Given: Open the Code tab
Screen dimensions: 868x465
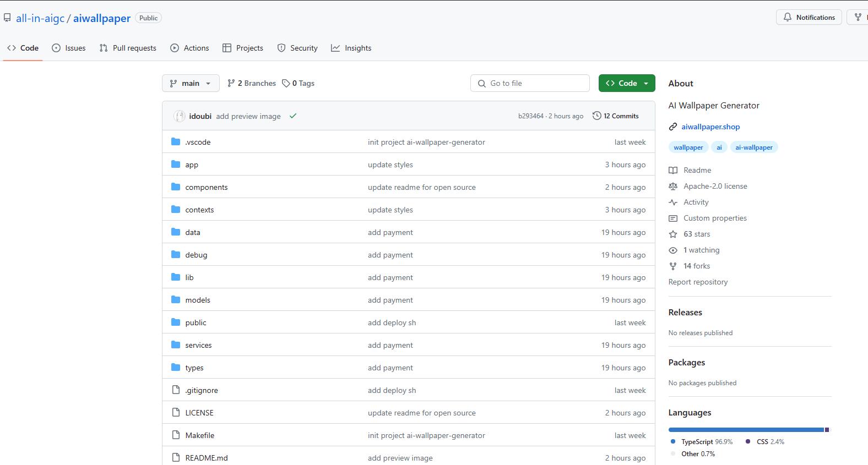Looking at the screenshot, I should tap(23, 48).
